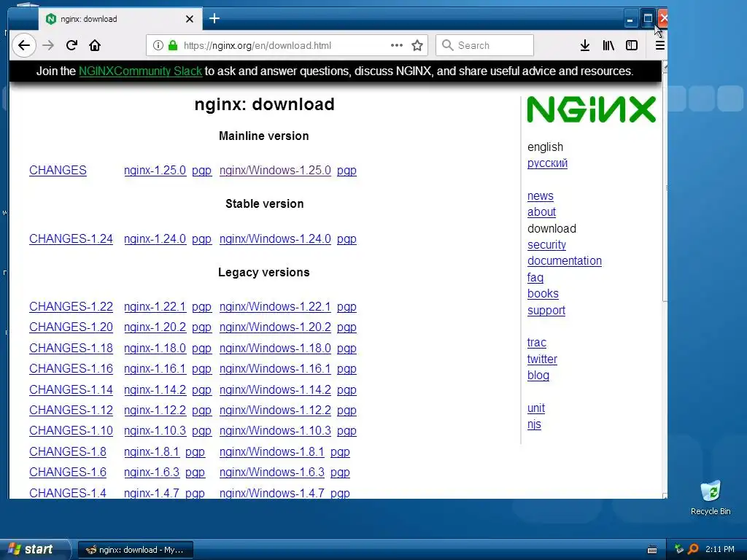This screenshot has height=560, width=747.
Task: Open the faq page
Action: 535,278
